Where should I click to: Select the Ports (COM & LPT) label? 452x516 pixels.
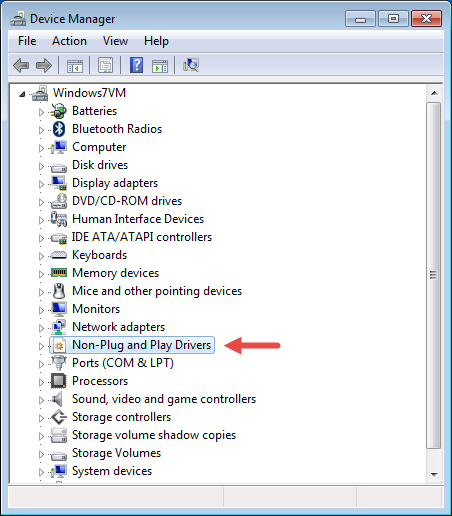pos(123,363)
